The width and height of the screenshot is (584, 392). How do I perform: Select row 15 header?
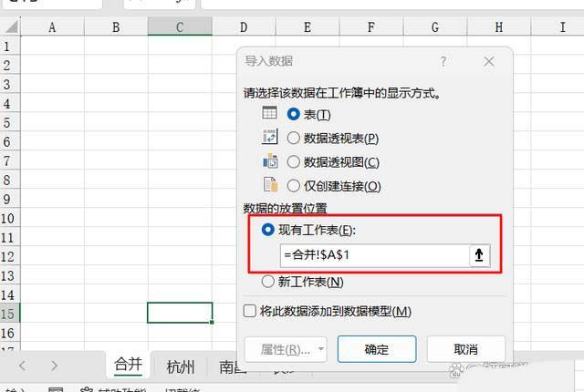(x=10, y=314)
